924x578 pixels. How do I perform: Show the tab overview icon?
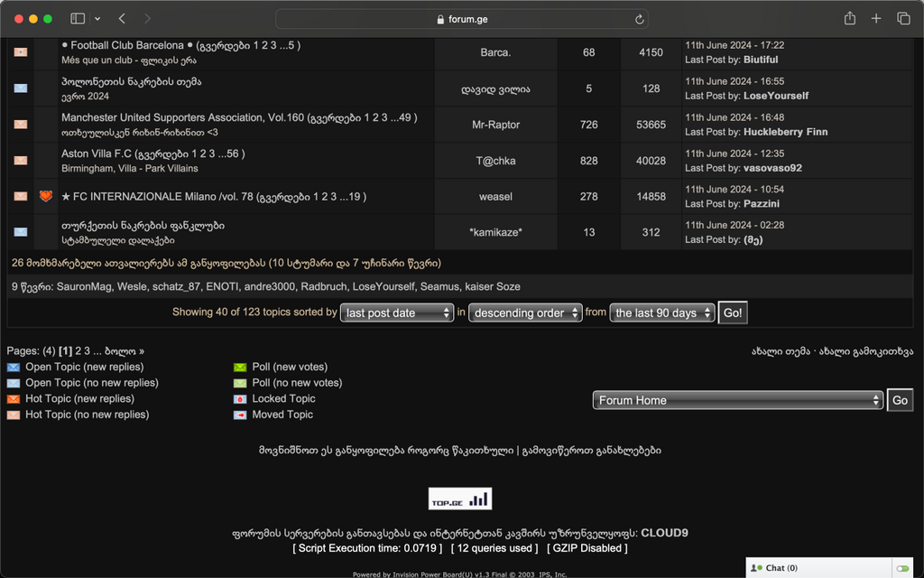[x=902, y=19]
